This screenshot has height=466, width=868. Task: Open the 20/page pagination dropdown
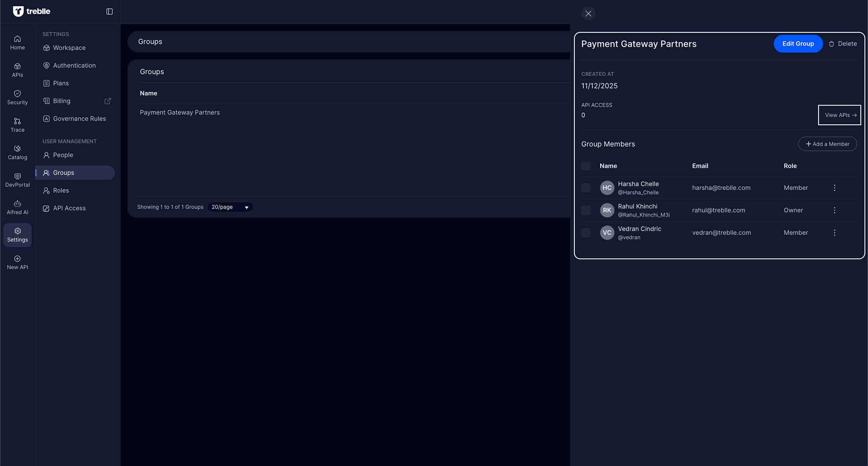[x=230, y=207]
